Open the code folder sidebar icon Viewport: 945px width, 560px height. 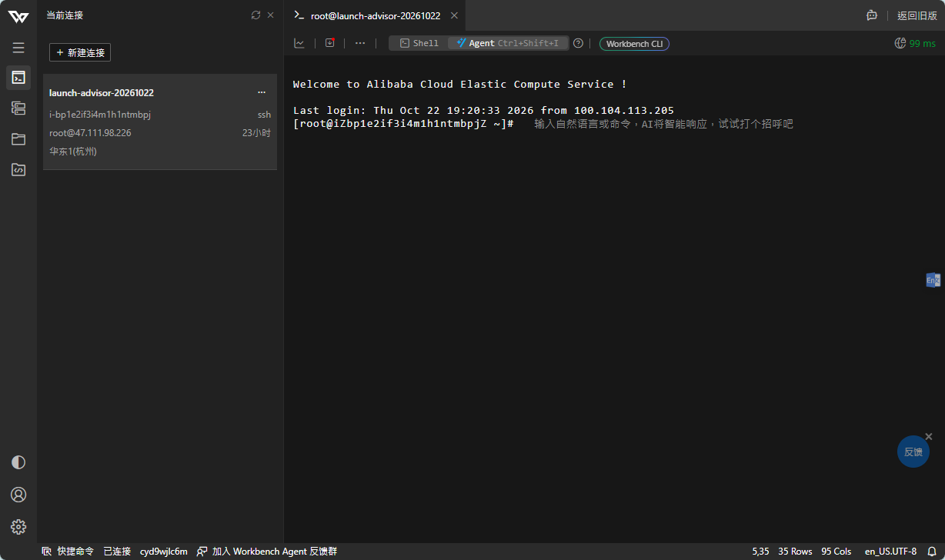[x=18, y=170]
